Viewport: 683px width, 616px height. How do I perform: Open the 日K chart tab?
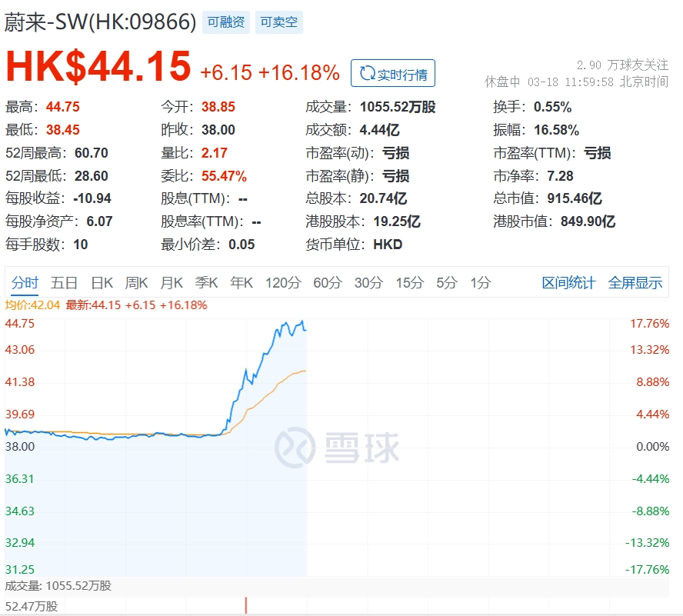pyautogui.click(x=102, y=283)
